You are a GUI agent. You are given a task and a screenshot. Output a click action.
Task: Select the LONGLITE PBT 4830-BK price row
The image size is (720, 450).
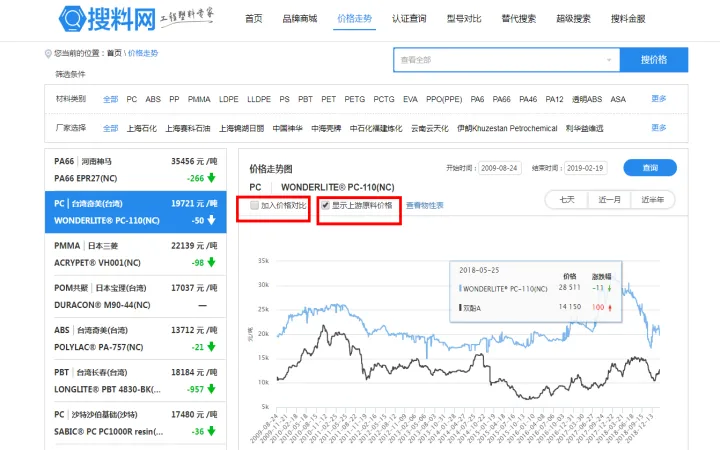pyautogui.click(x=135, y=381)
